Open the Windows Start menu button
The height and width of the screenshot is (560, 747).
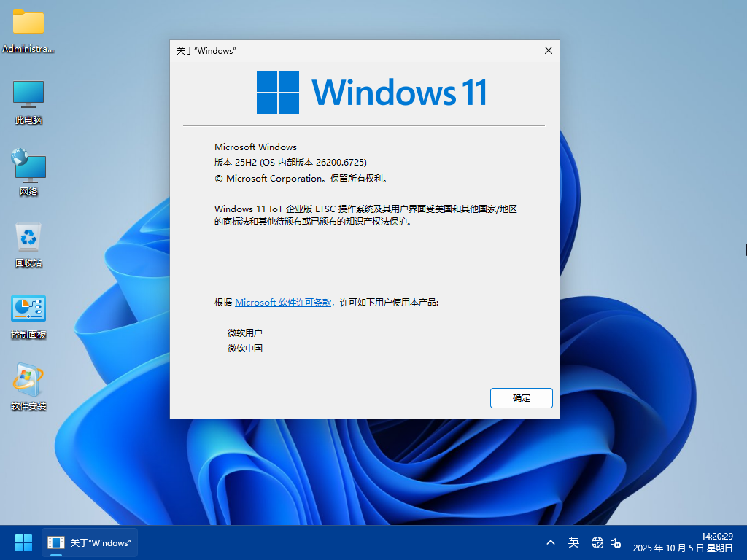[23, 542]
